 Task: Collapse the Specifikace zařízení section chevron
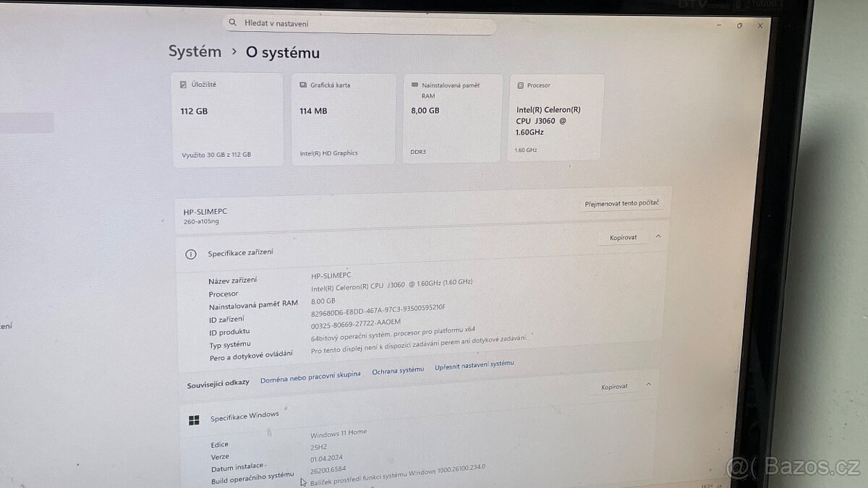[658, 236]
